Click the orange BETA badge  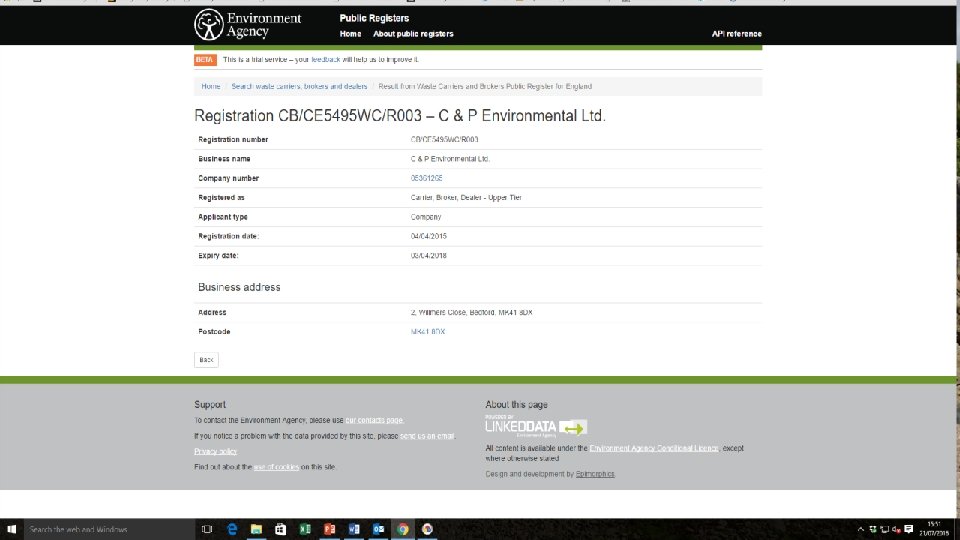pyautogui.click(x=205, y=60)
